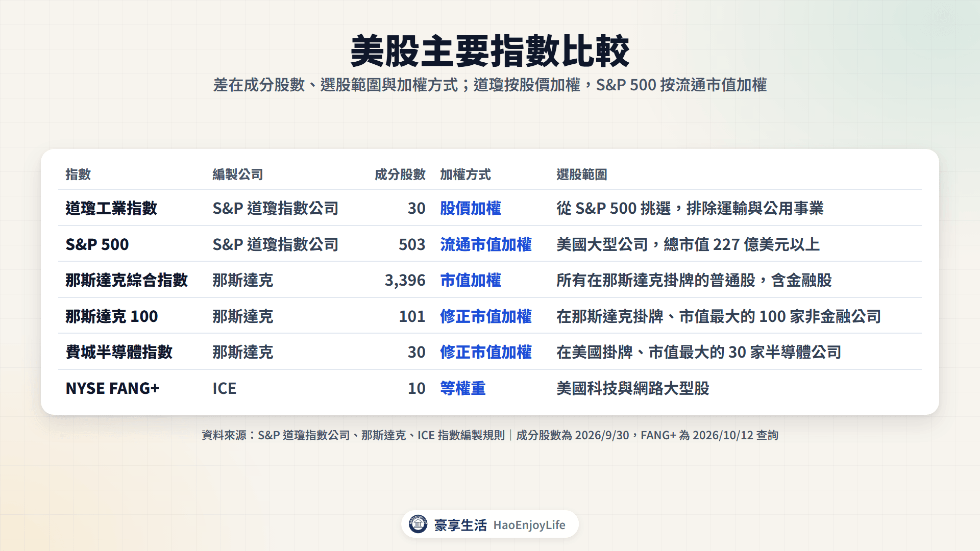
Task: Click the blue 流通市值加權 weighting label
Action: 486,244
